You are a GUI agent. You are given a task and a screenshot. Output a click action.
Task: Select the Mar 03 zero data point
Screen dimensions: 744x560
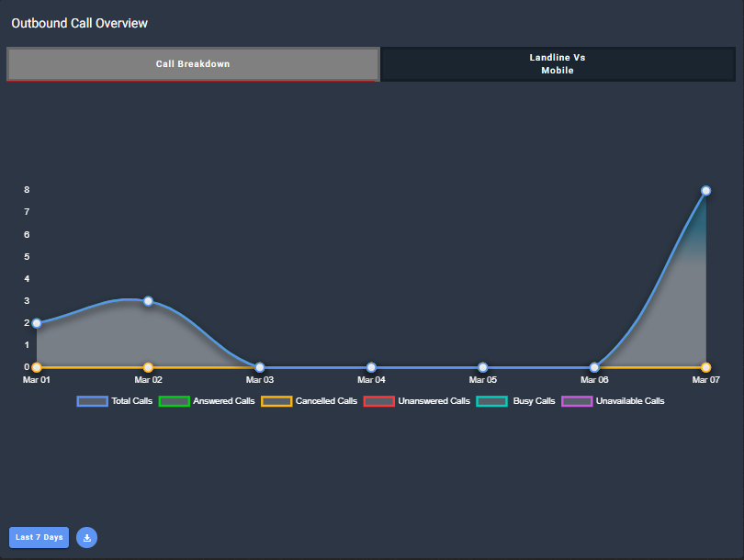pyautogui.click(x=260, y=367)
